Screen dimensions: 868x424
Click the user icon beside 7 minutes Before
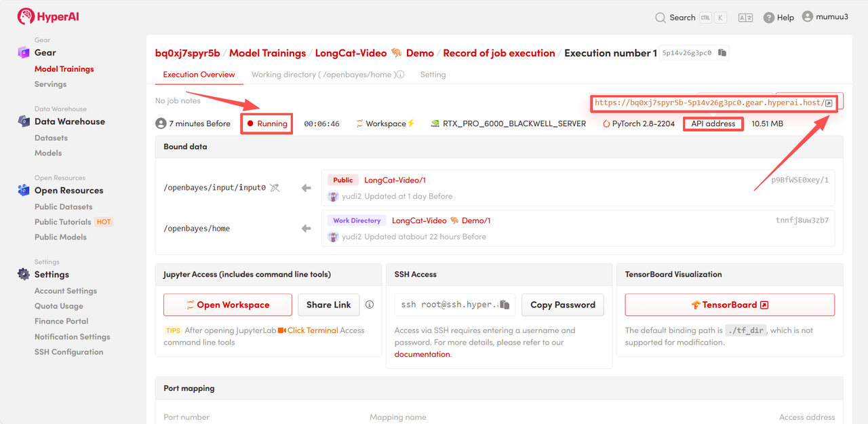click(x=161, y=123)
